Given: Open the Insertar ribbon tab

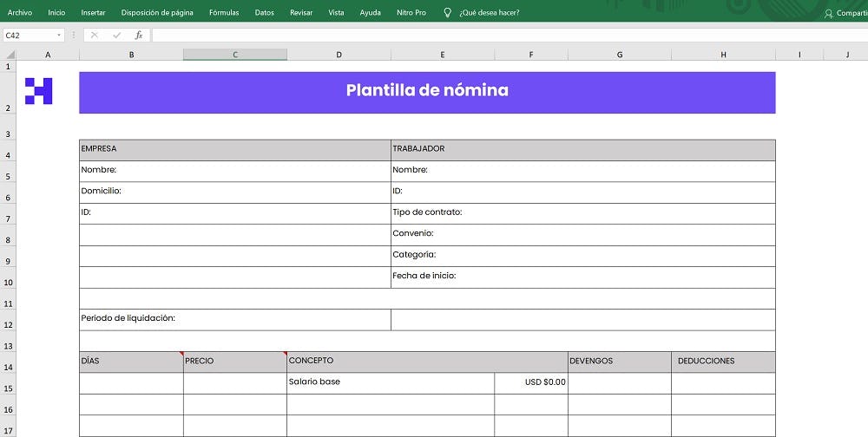Looking at the screenshot, I should [93, 12].
